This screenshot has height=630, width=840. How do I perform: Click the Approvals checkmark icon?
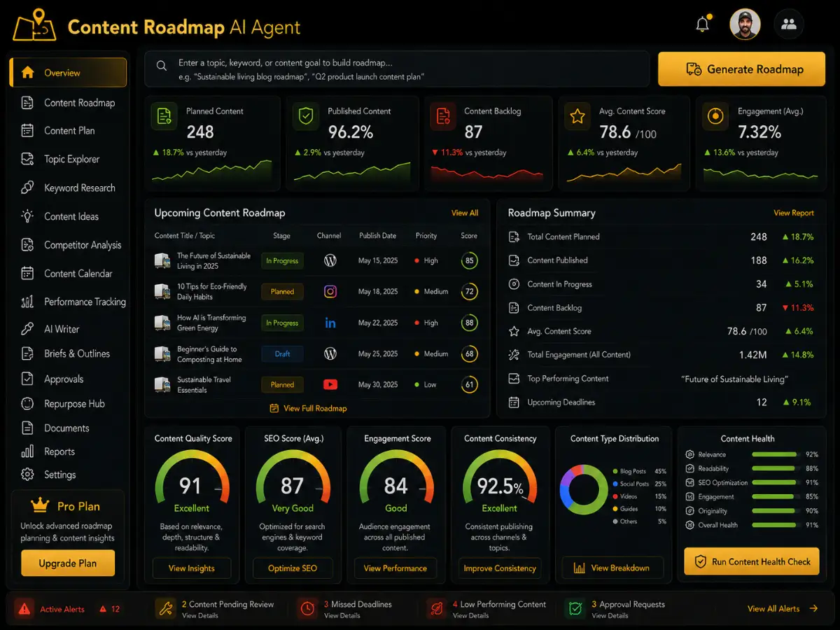(27, 379)
